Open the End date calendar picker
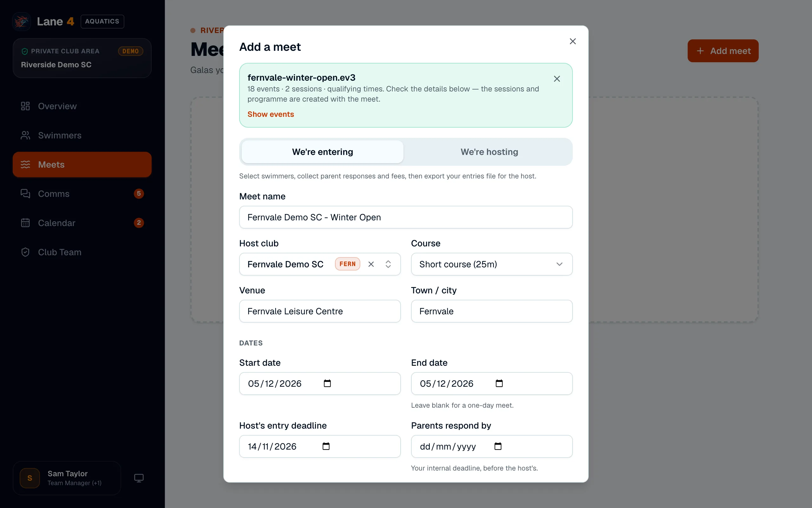 point(499,383)
